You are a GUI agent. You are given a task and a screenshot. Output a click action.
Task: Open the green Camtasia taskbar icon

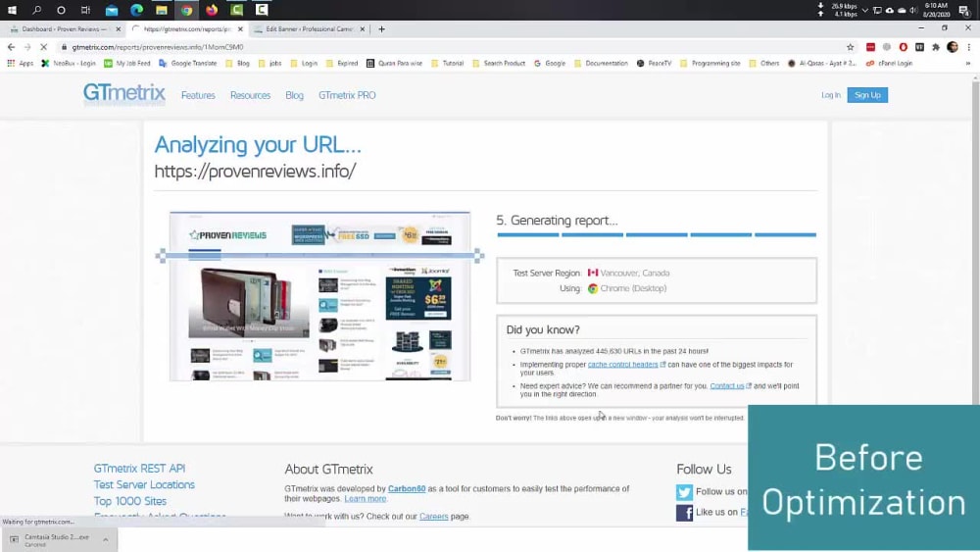pos(236,10)
